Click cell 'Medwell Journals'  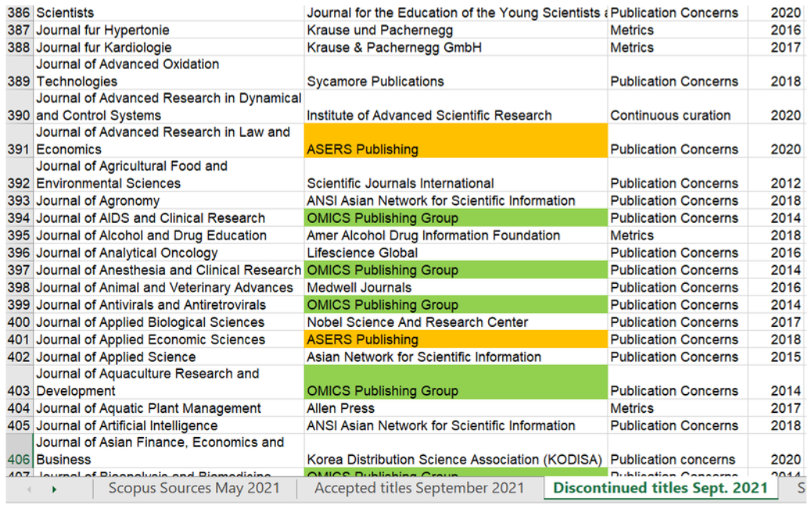point(456,288)
